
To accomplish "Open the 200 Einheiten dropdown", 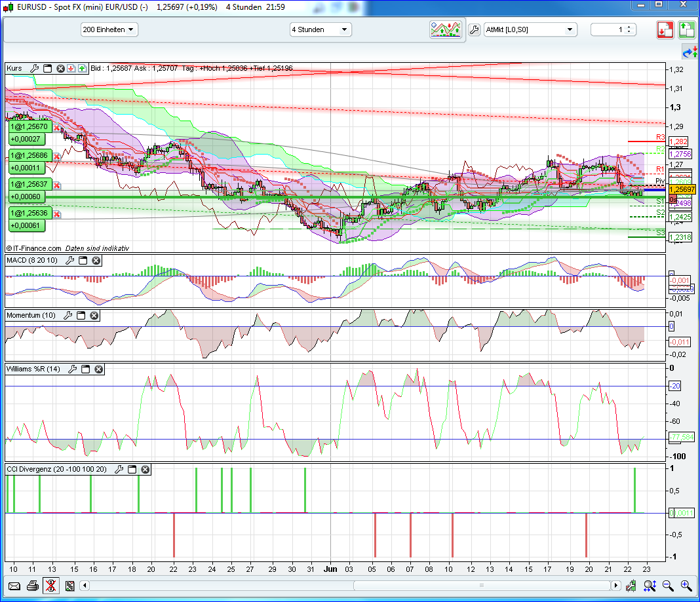I will tap(109, 29).
